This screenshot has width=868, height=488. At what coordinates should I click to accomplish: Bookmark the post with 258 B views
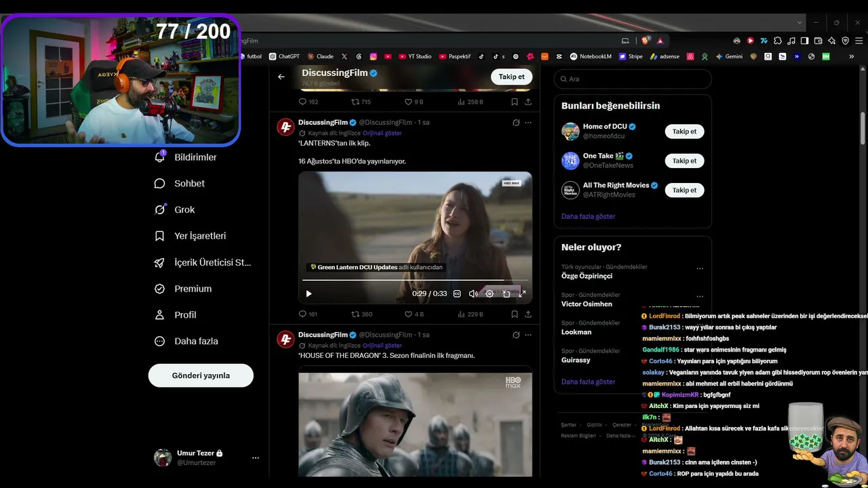514,102
